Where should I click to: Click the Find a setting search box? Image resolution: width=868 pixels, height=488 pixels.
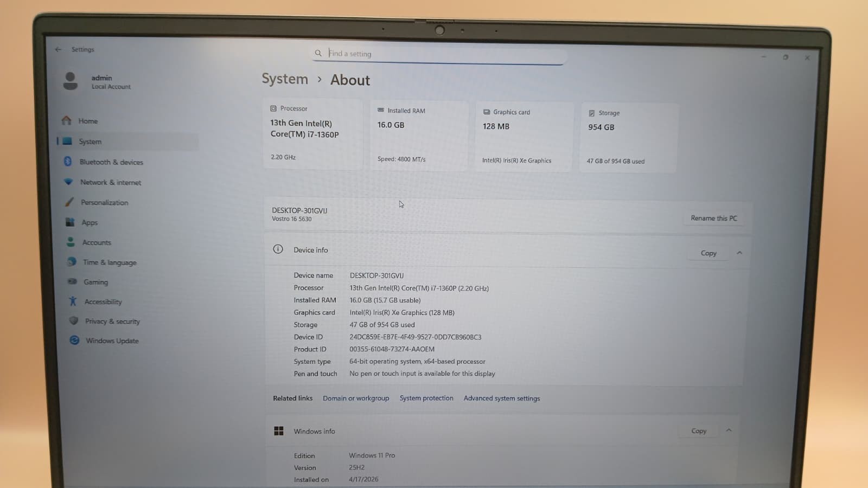coord(439,54)
